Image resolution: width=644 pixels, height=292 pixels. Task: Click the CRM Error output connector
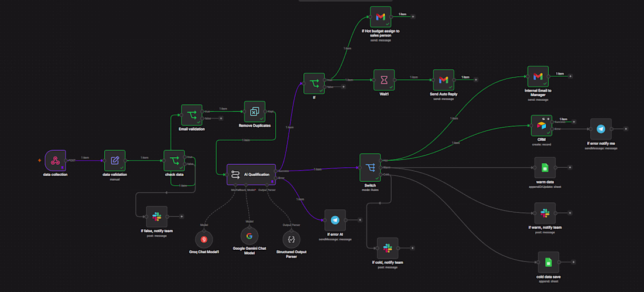pyautogui.click(x=553, y=129)
